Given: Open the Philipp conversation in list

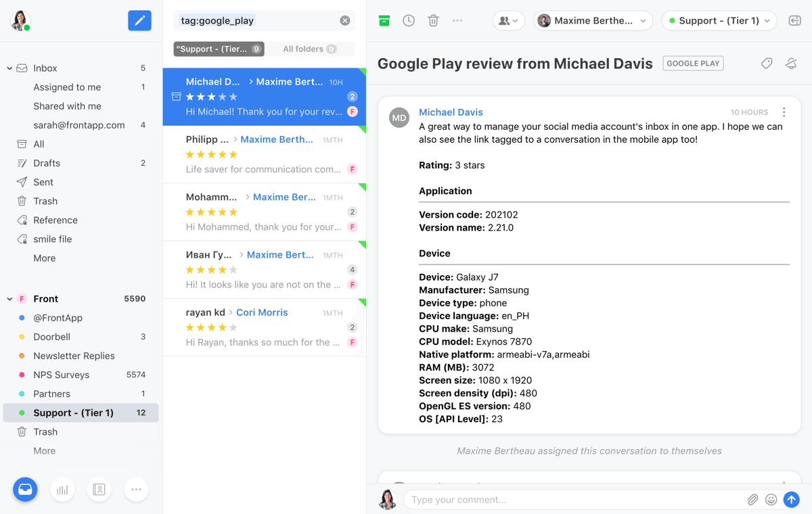Looking at the screenshot, I should tap(265, 155).
